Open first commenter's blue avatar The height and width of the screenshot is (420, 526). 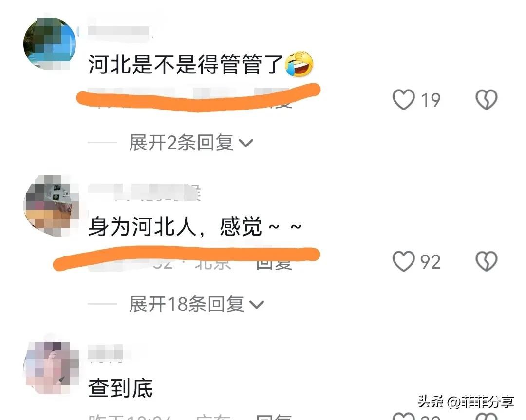tap(50, 44)
